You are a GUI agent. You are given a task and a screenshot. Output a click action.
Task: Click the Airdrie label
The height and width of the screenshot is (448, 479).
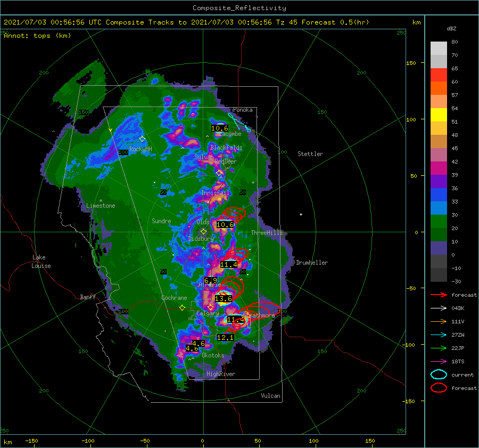pyautogui.click(x=210, y=284)
